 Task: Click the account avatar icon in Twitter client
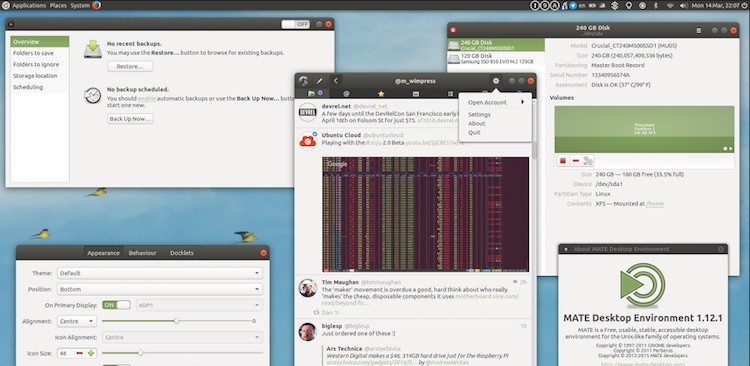[x=303, y=81]
